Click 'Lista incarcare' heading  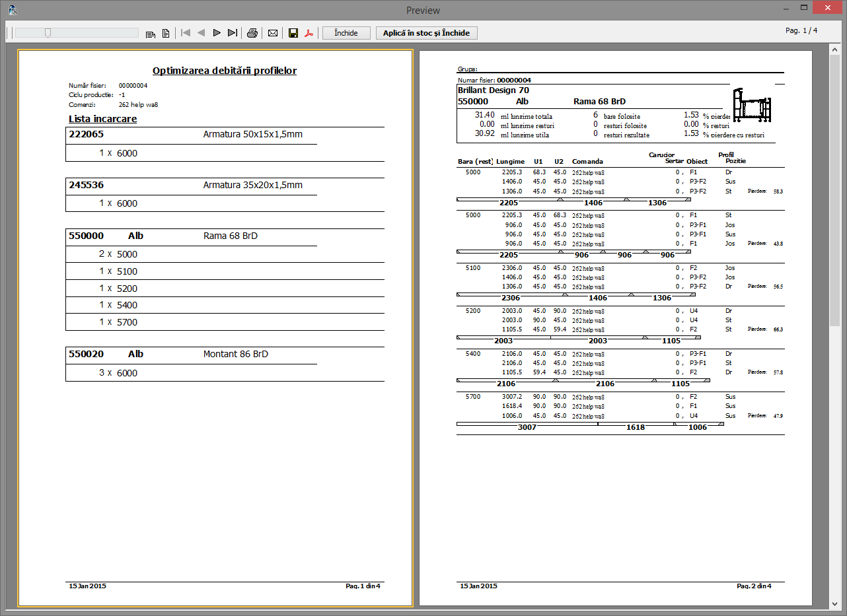102,119
